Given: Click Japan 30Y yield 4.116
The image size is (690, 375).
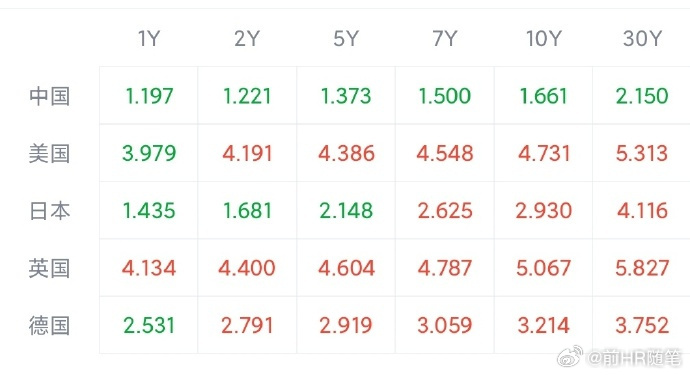Looking at the screenshot, I should (642, 210).
